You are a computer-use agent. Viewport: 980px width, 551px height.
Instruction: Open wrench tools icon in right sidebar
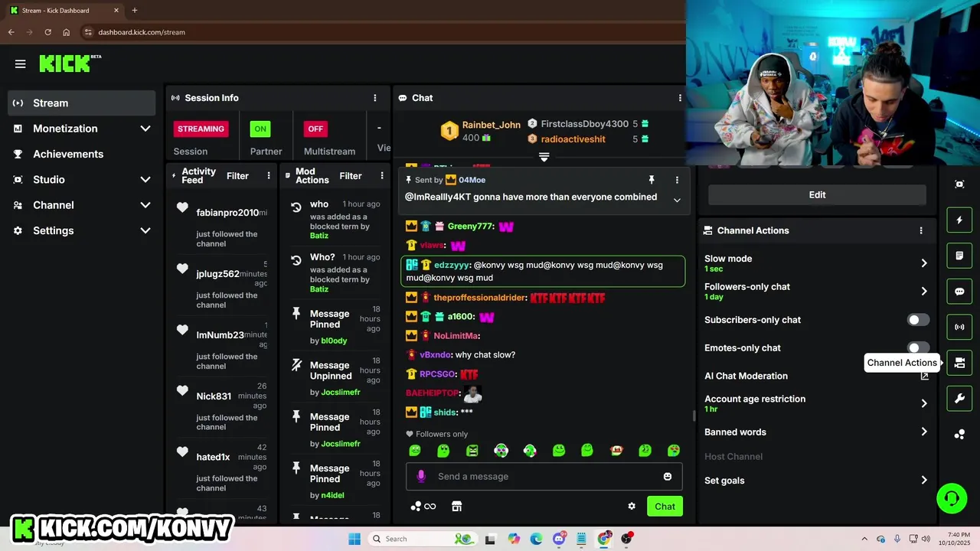[x=959, y=398]
